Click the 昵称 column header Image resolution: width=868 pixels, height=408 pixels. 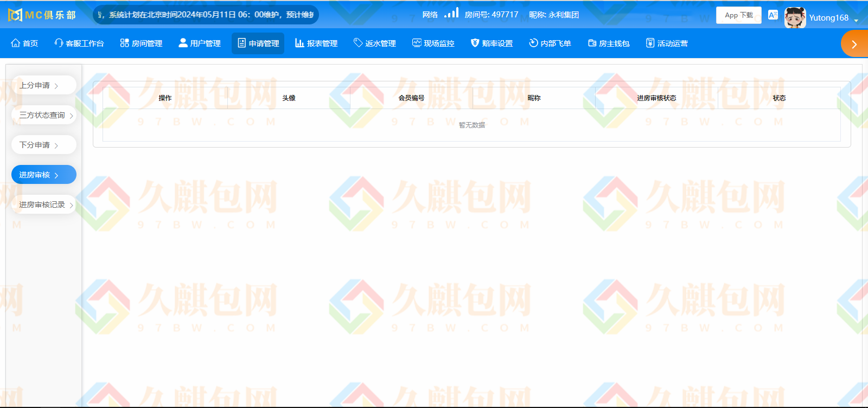[x=534, y=98]
